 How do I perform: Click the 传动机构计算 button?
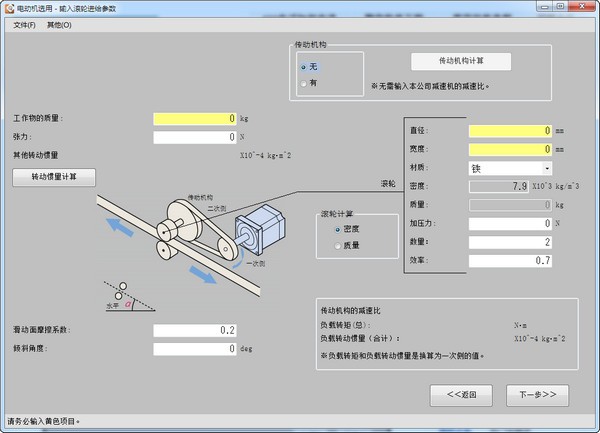(461, 61)
